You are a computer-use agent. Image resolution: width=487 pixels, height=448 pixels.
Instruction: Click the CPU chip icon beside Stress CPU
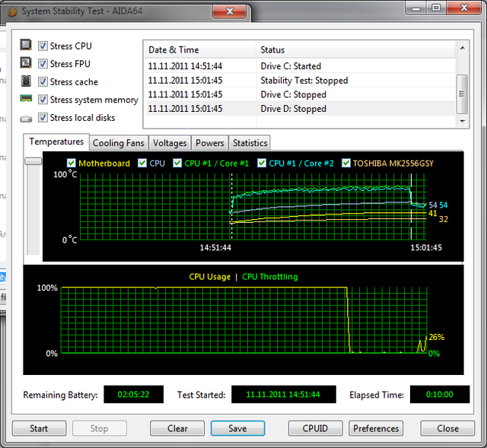point(26,46)
